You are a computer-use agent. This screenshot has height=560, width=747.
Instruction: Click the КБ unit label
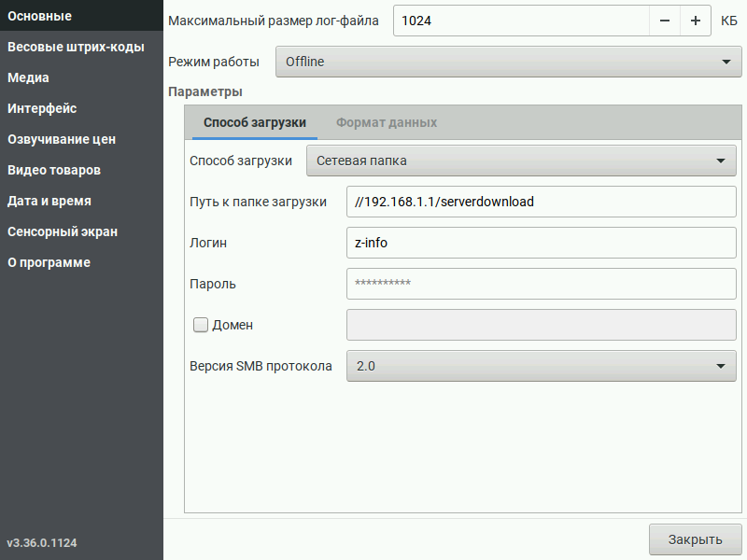coord(729,21)
